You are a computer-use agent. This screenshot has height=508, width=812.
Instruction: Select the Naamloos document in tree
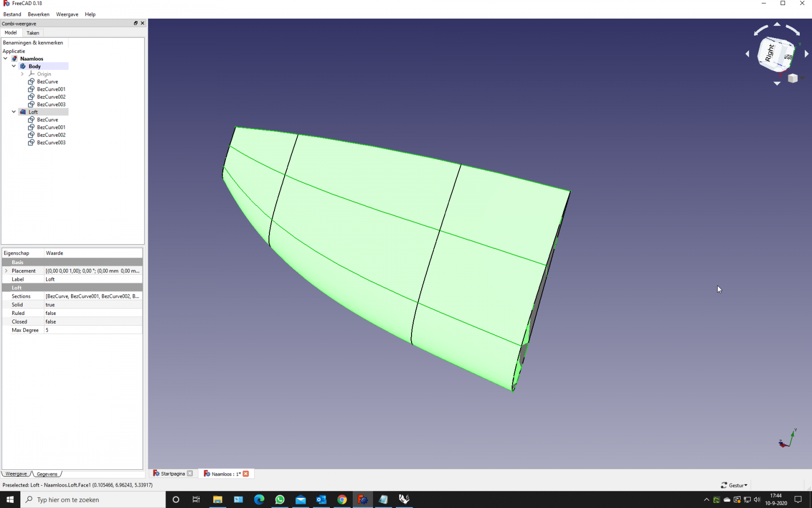click(31, 58)
